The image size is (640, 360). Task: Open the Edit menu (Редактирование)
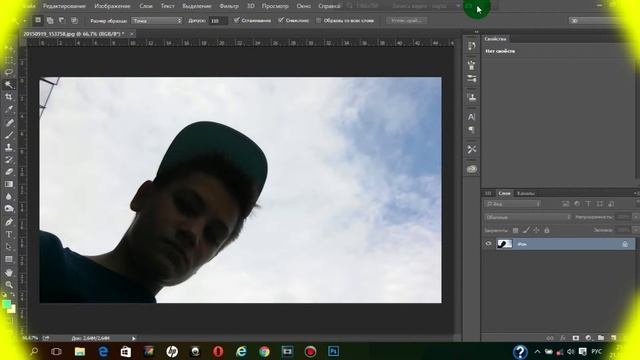[64, 6]
